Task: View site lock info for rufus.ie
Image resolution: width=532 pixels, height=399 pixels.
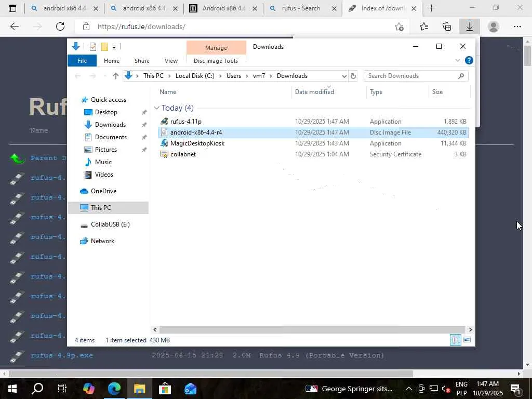Action: 86,26
